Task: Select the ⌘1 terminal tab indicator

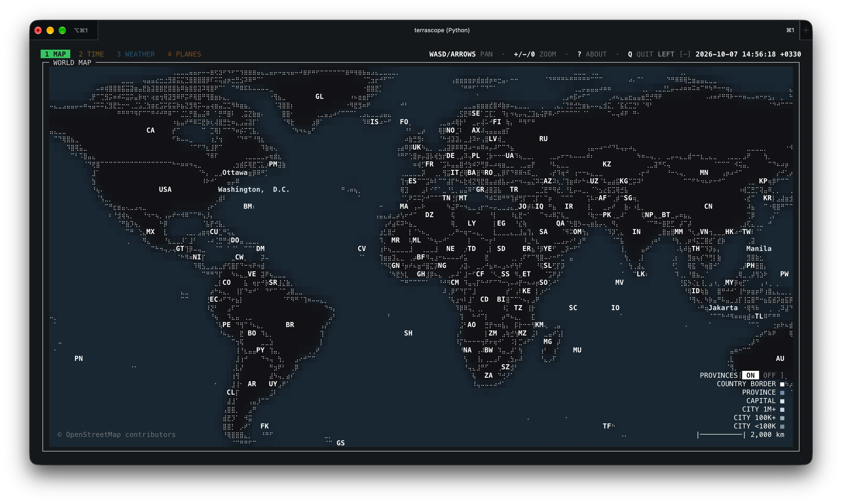Action: point(790,30)
